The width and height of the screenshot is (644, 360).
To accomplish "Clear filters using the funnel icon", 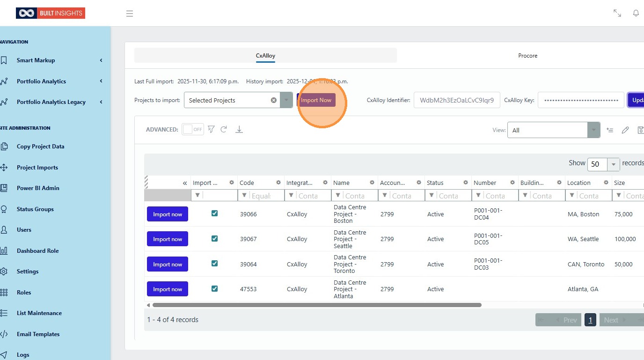I will coord(211,129).
